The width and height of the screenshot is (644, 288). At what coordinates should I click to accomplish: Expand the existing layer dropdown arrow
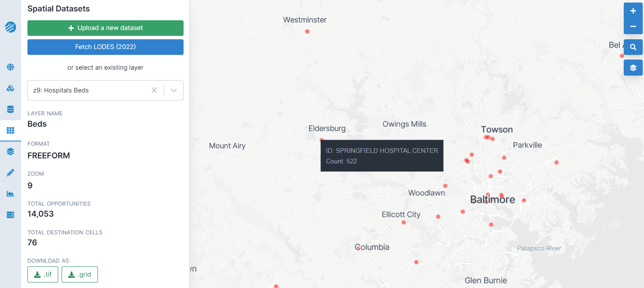173,90
